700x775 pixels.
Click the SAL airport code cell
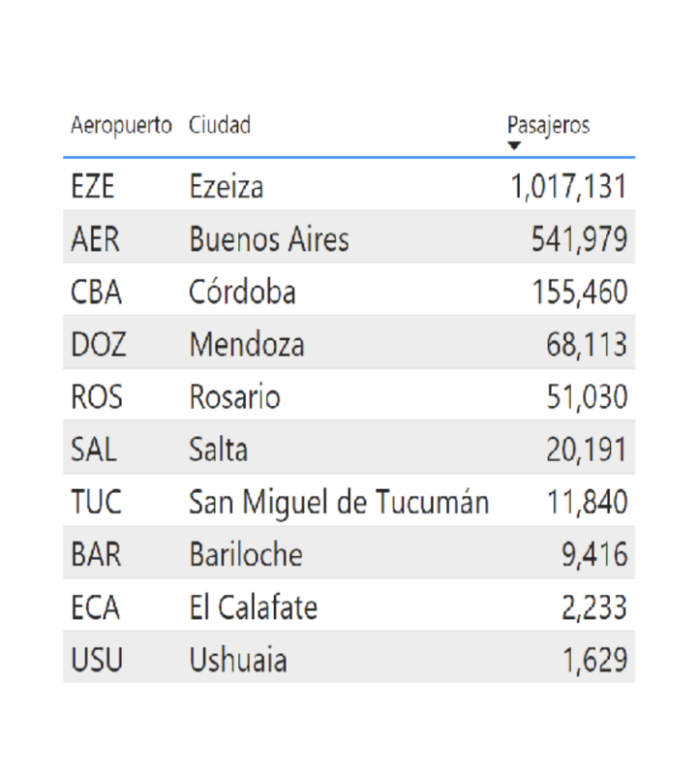click(94, 449)
